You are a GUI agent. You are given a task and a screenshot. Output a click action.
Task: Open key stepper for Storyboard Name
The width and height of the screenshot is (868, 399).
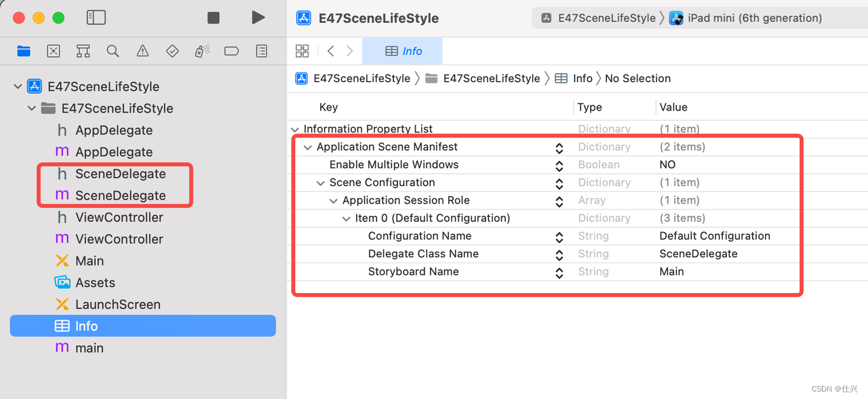pyautogui.click(x=559, y=273)
